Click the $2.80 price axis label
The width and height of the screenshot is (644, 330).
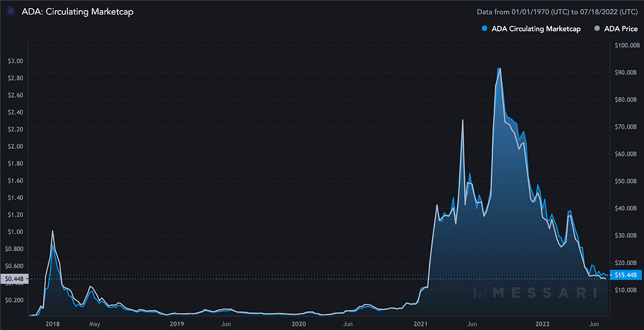pos(16,78)
